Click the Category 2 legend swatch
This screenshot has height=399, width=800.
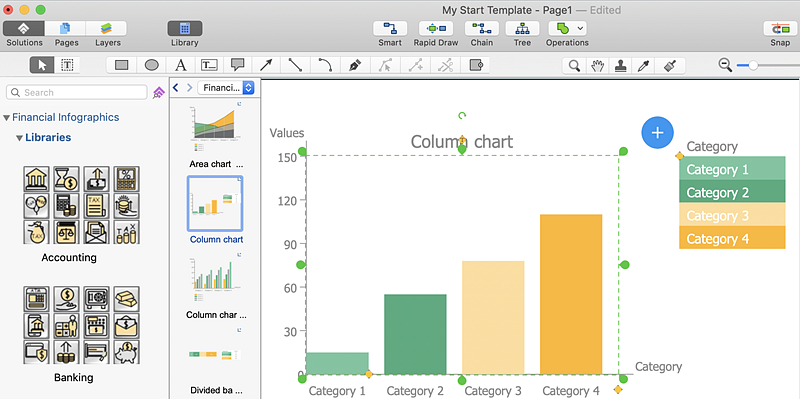pyautogui.click(x=732, y=191)
